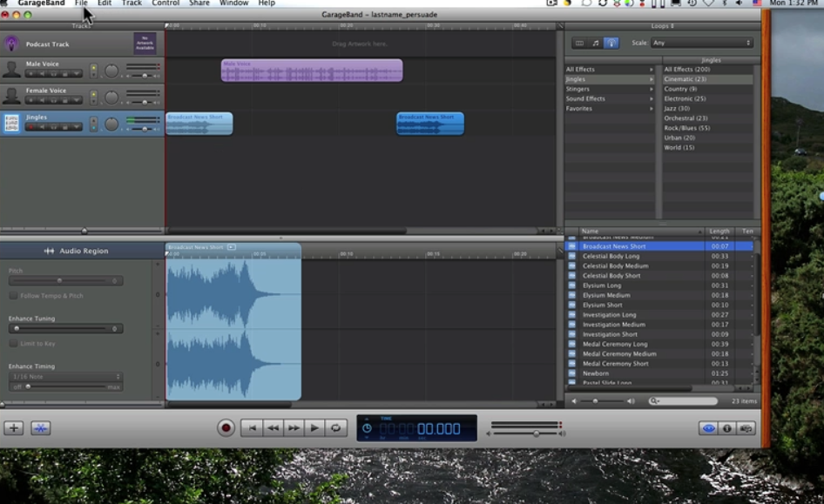Screen dimensions: 824x504
Task: Click the clock icon in the time display
Action: 367,428
